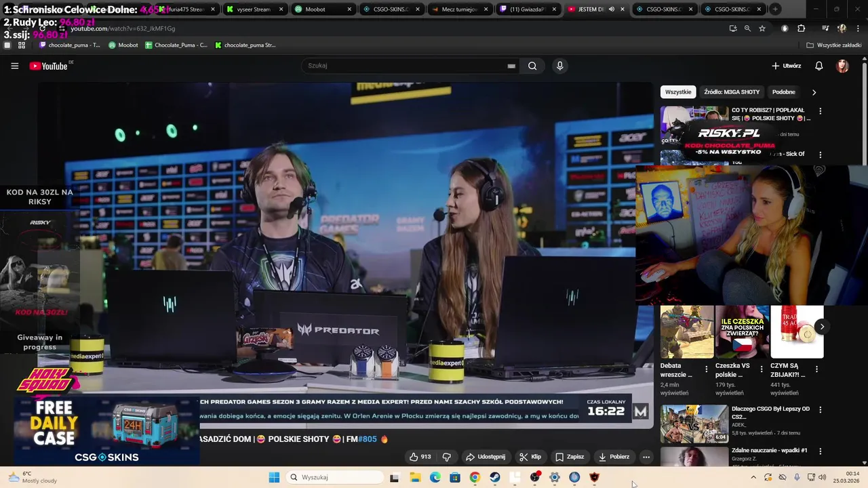868x488 pixels.
Task: Open the YouTube guide hamburger menu
Action: pyautogui.click(x=14, y=66)
